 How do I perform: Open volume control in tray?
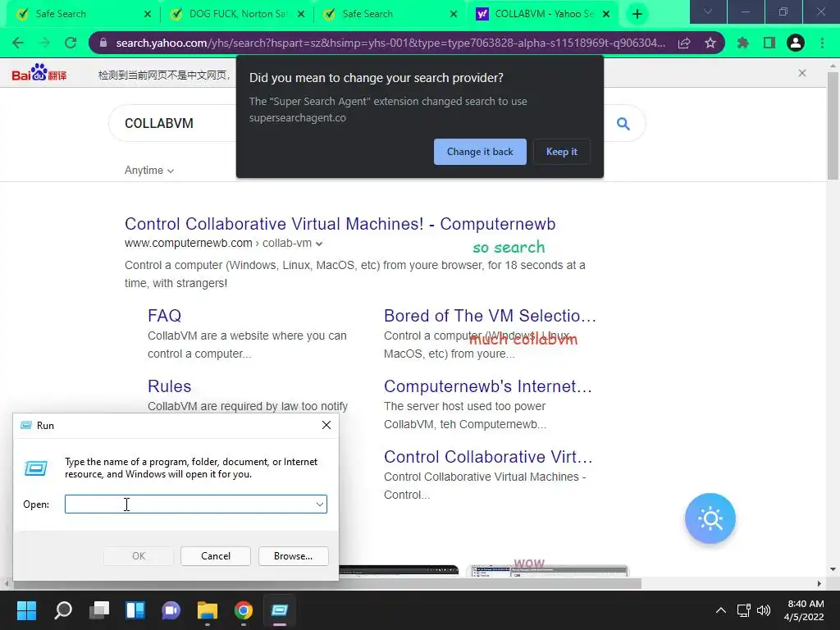(x=764, y=610)
